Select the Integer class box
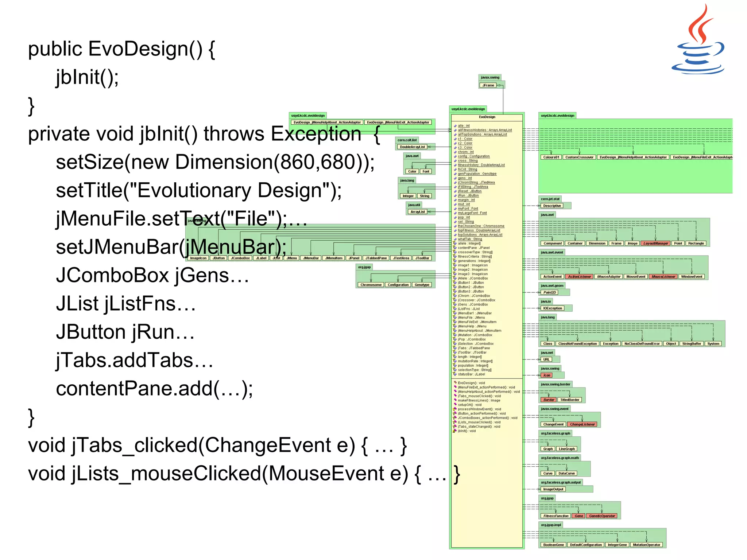The height and width of the screenshot is (560, 747). [x=408, y=196]
